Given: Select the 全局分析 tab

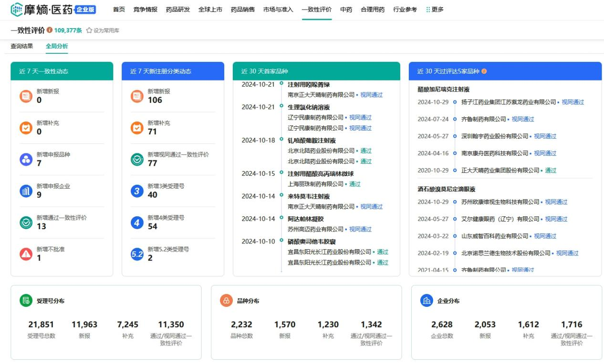Looking at the screenshot, I should [57, 46].
